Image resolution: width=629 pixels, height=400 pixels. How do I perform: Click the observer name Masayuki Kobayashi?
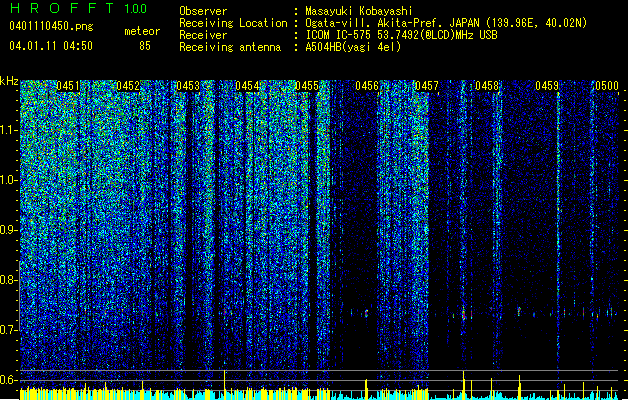[x=359, y=11]
